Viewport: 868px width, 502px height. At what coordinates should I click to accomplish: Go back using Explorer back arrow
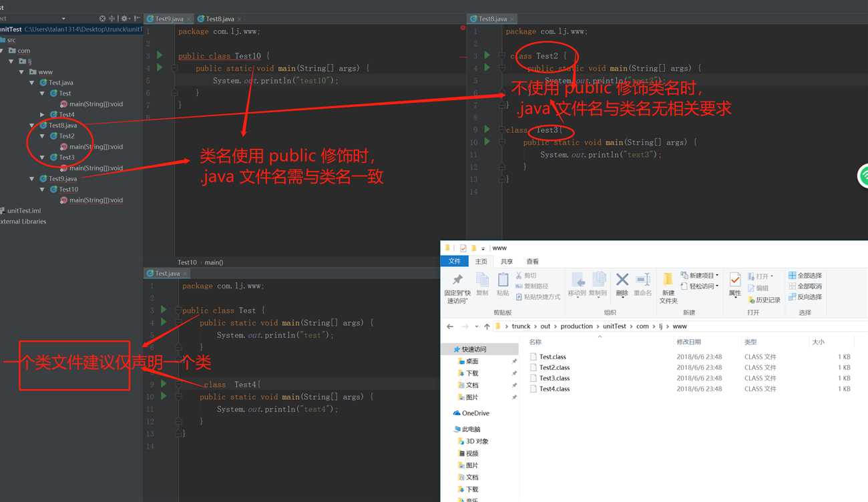450,326
